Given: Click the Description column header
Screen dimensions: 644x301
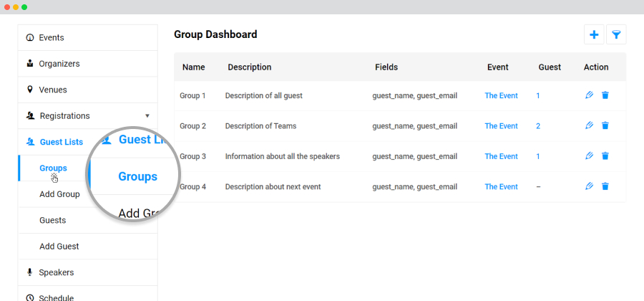Looking at the screenshot, I should point(250,67).
